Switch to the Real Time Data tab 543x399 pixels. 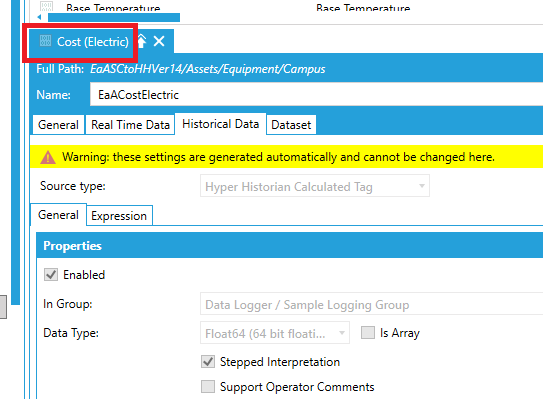click(130, 125)
